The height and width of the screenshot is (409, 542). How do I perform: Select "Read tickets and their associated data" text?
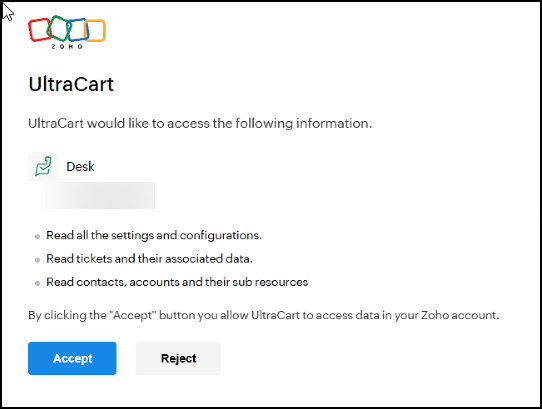(149, 259)
